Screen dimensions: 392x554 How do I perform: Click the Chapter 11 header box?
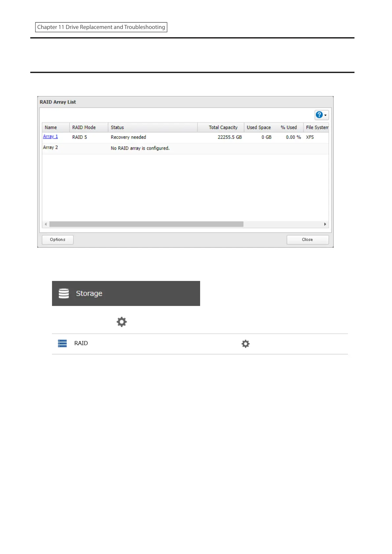[101, 27]
